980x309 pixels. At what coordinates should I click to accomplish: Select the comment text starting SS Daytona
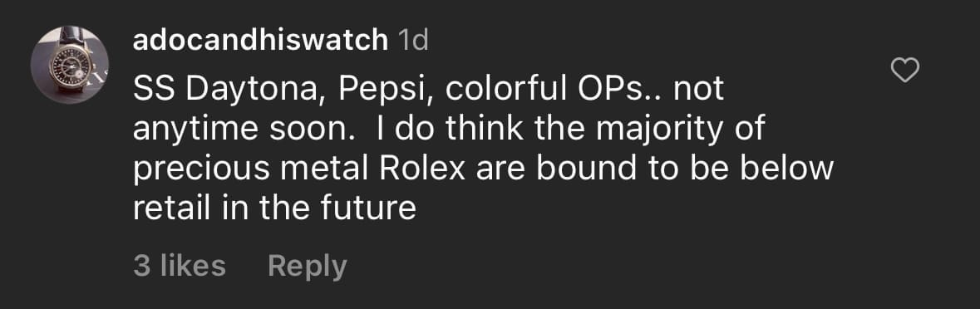click(x=484, y=149)
